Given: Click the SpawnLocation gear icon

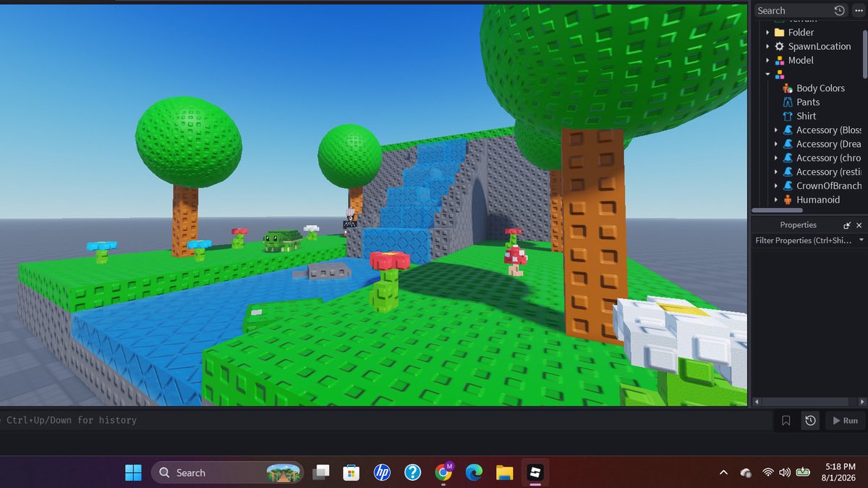Looking at the screenshot, I should tap(779, 46).
